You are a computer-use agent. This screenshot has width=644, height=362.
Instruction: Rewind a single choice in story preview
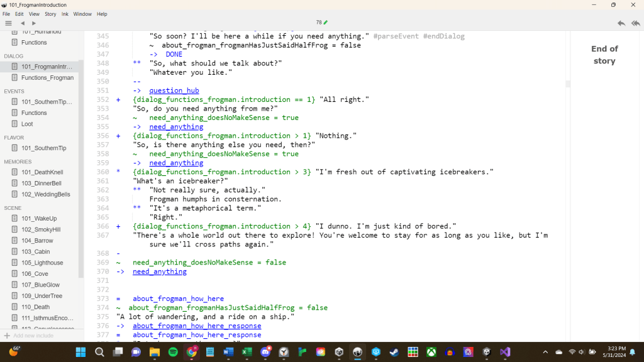[x=621, y=23]
